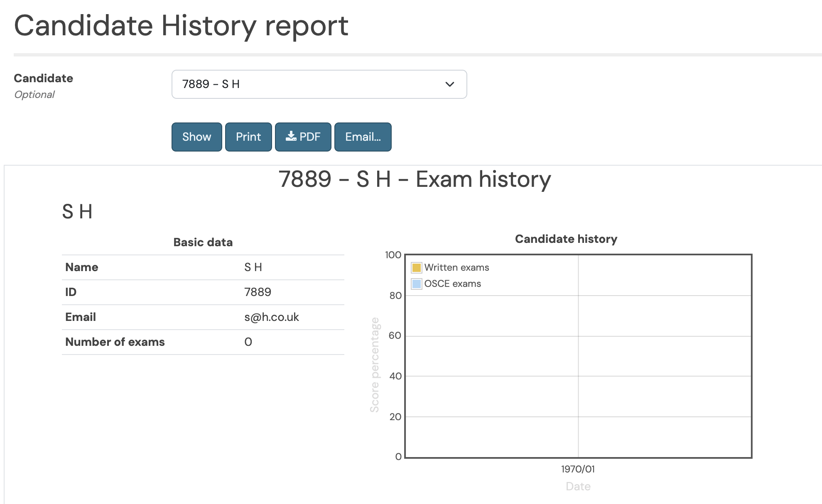Toggle the Written exams legend swatch
This screenshot has height=504, width=822.
point(417,267)
